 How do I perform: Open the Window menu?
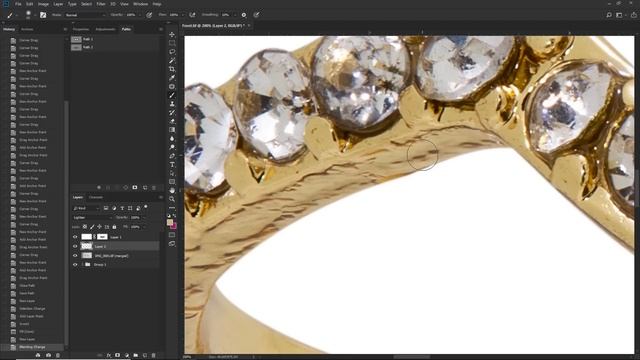point(140,4)
